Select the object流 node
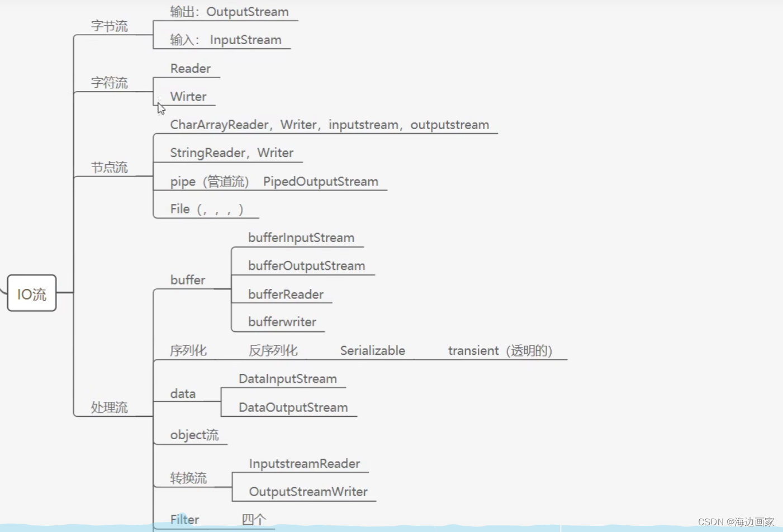 pos(194,435)
